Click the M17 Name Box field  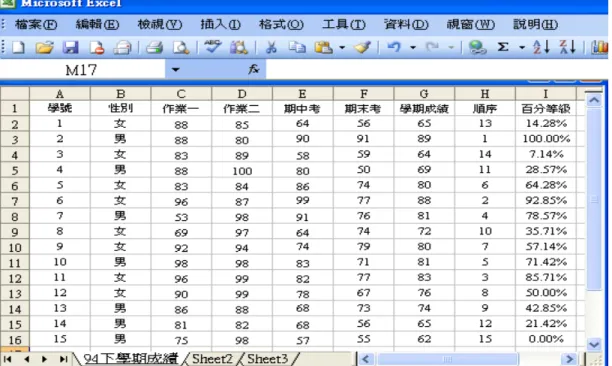[x=82, y=70]
